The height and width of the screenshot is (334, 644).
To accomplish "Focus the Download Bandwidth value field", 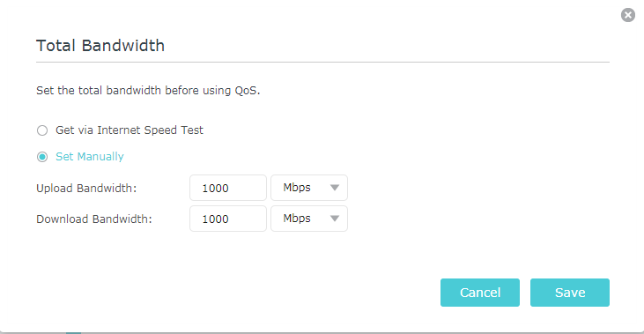I will point(228,219).
